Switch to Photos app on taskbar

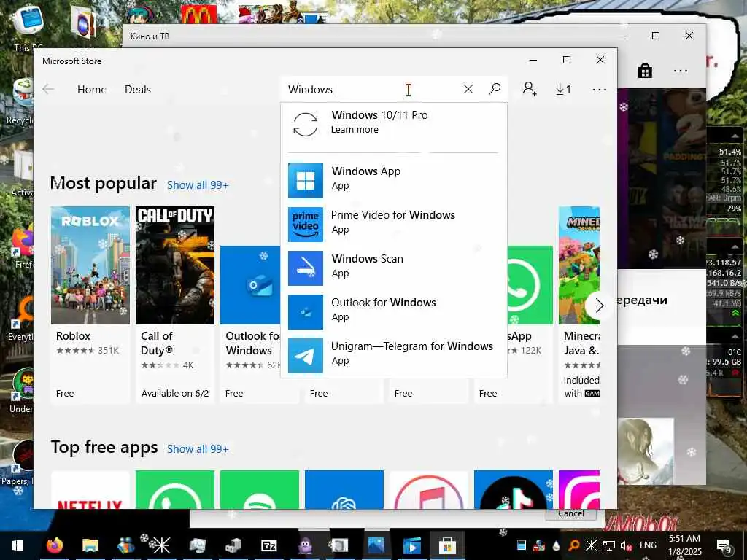[376, 545]
